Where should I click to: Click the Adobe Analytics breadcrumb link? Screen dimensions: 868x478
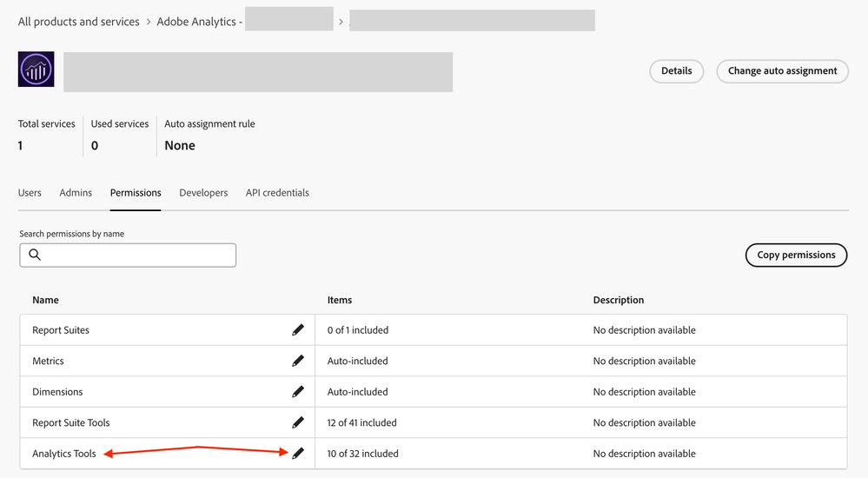(x=200, y=22)
